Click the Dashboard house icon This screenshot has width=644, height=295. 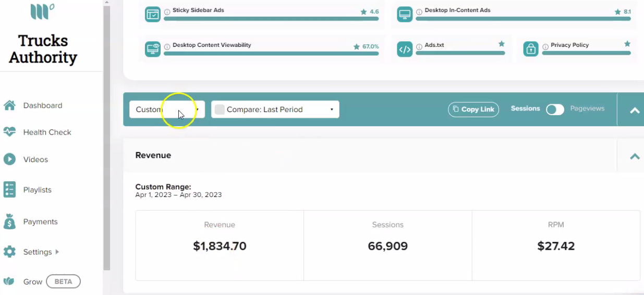click(x=9, y=105)
